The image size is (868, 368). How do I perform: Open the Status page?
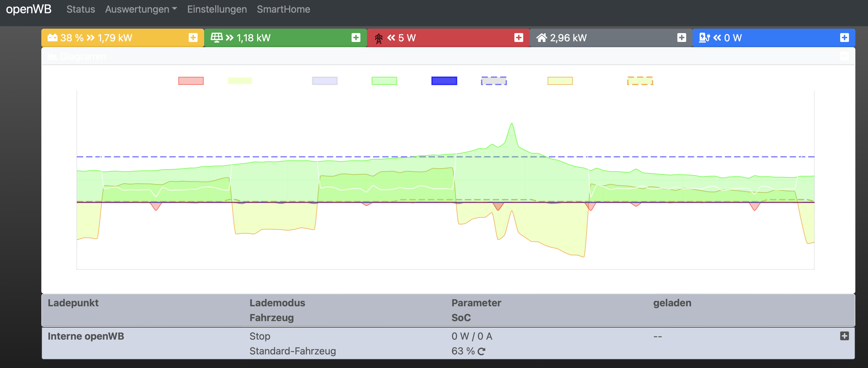(x=80, y=9)
